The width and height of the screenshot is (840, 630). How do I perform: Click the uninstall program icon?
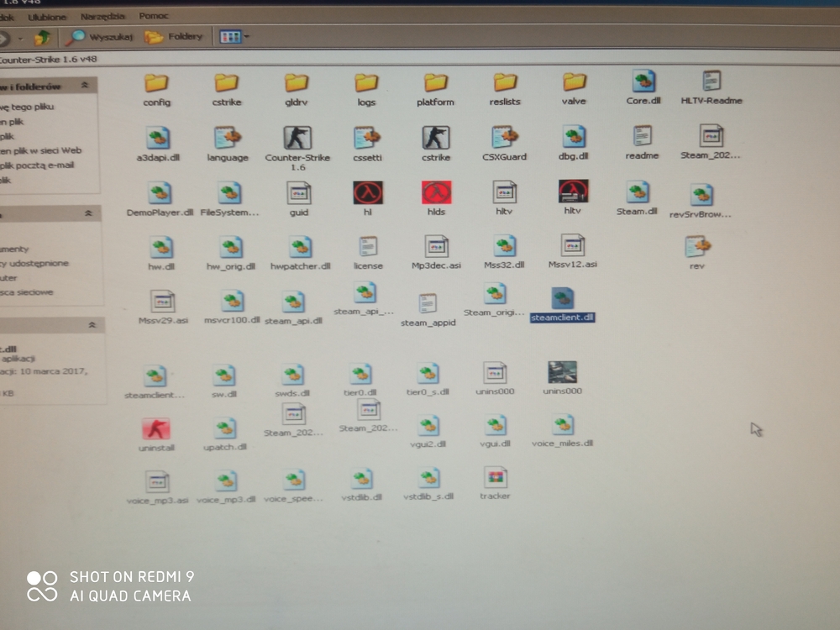(156, 429)
